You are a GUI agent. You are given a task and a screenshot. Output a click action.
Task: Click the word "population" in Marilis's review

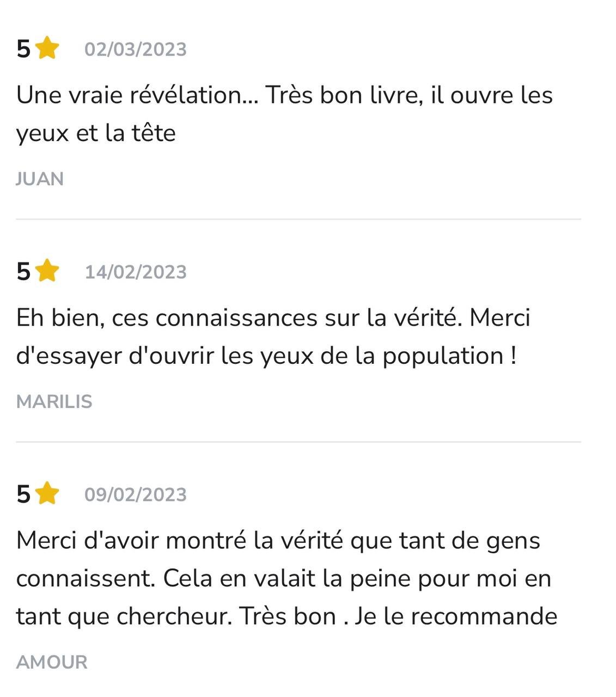442,356
